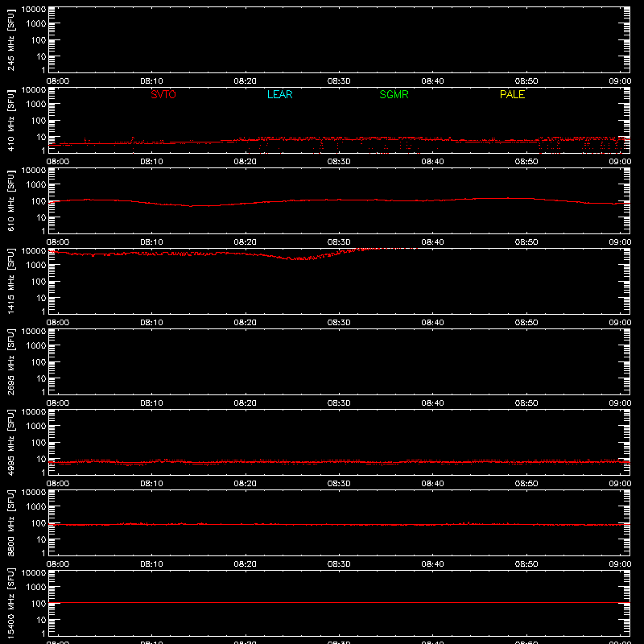Image resolution: width=644 pixels, height=644 pixels.
Task: Click the 1000 y-tick of 15400 MHz panel
Action: point(36,588)
